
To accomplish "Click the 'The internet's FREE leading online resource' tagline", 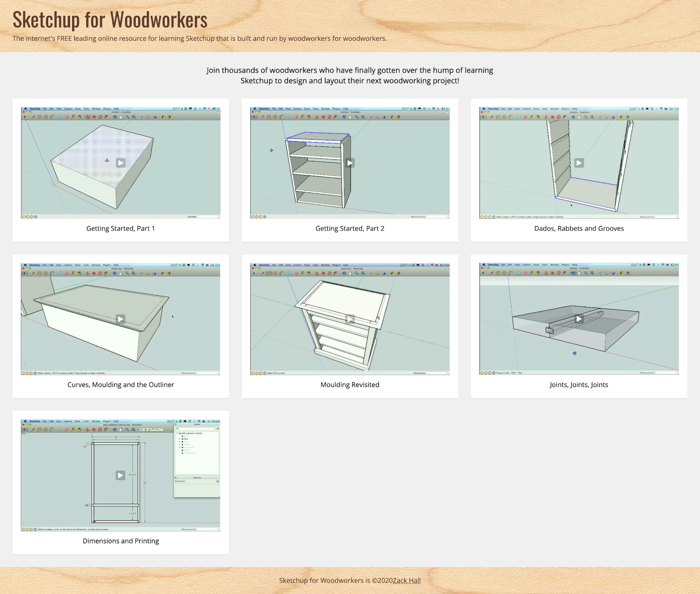I will pos(199,38).
